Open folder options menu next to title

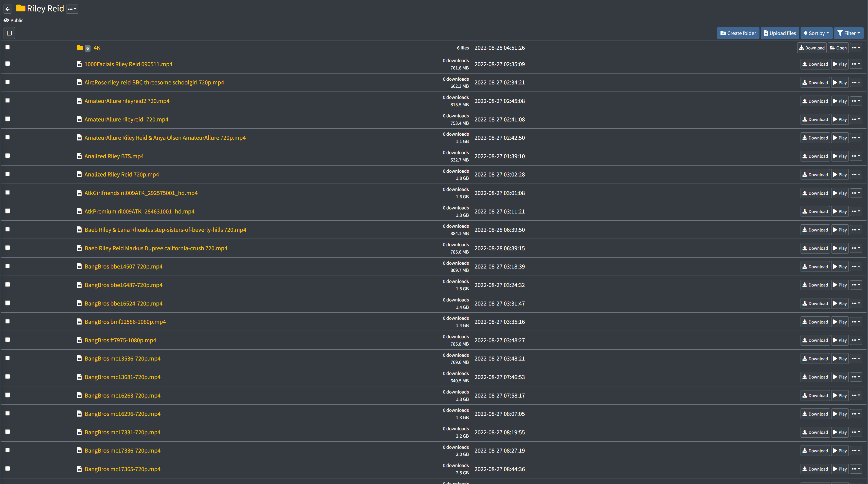pyautogui.click(x=72, y=9)
